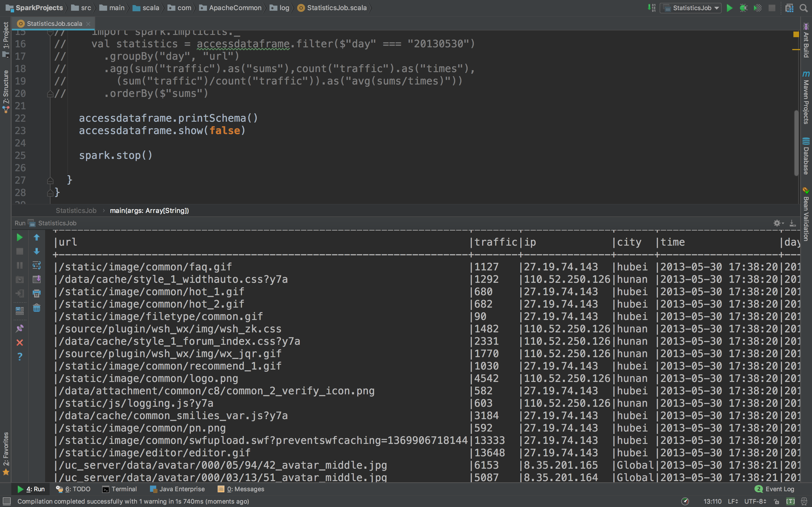Image resolution: width=812 pixels, height=507 pixels.
Task: Open the 6: TODO tool window tab
Action: tap(73, 489)
